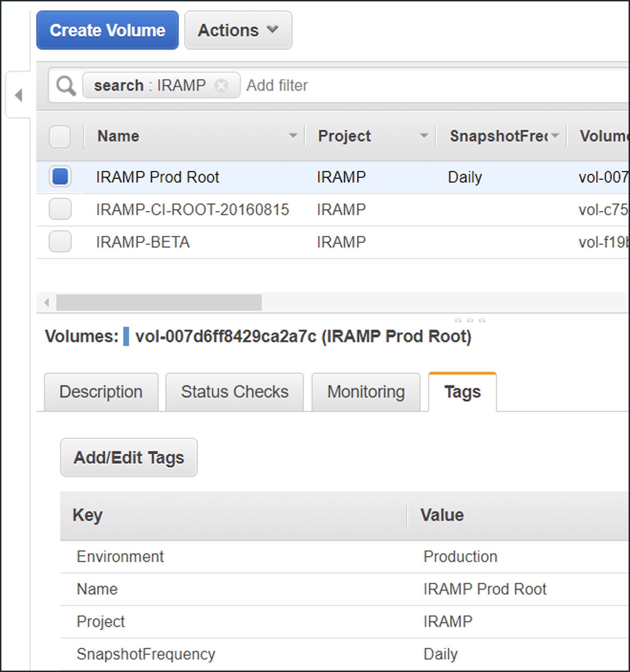Click the Create Volume button
Image resolution: width=630 pixels, height=672 pixels.
[x=107, y=30]
